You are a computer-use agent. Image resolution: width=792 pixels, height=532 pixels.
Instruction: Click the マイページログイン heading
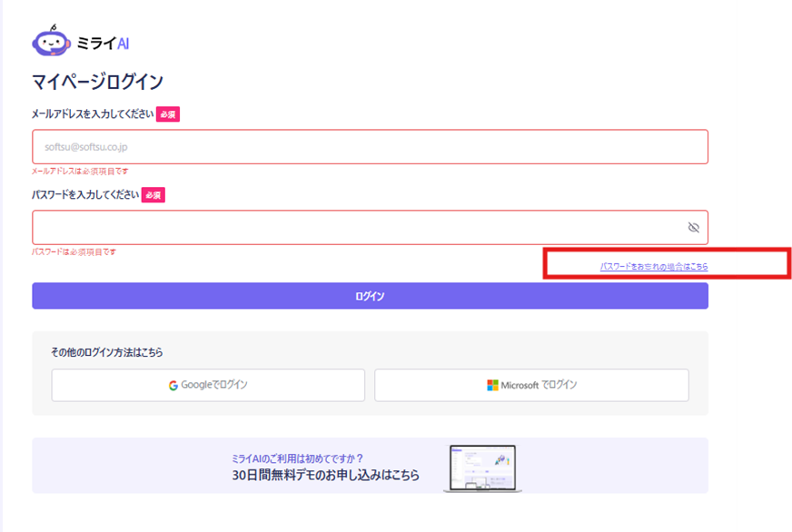tap(97, 82)
